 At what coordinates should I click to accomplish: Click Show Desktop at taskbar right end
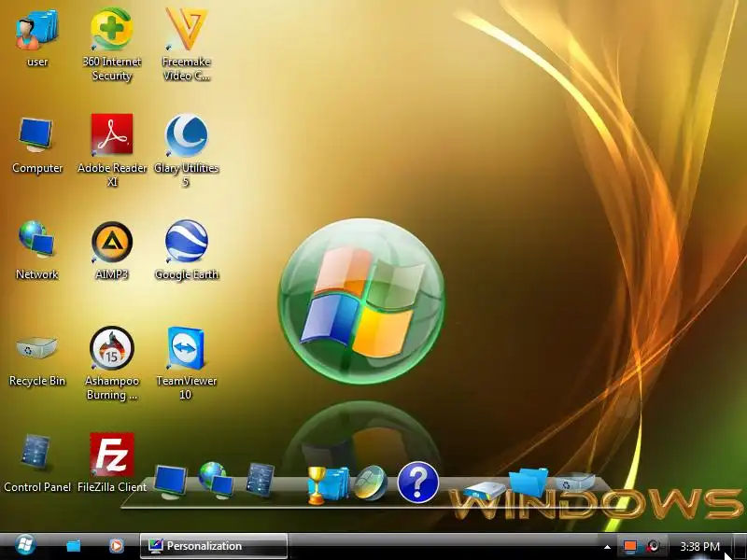[x=740, y=546]
